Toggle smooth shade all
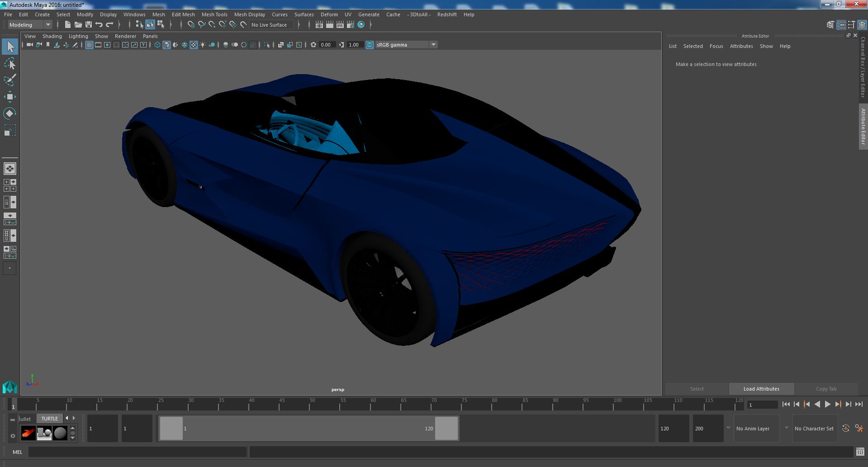The width and height of the screenshot is (868, 467). click(166, 45)
